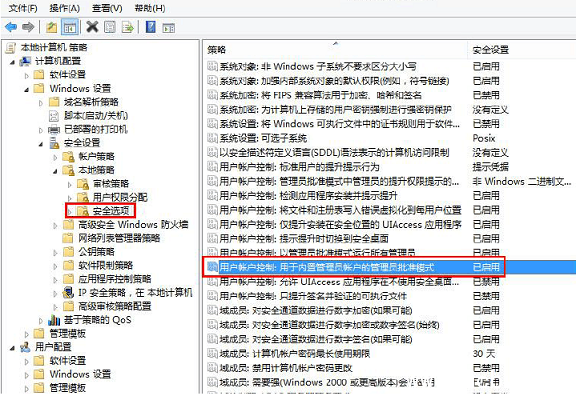Select policy 系统设置: 可选子系统
This screenshot has width=576, height=396.
pos(263,138)
